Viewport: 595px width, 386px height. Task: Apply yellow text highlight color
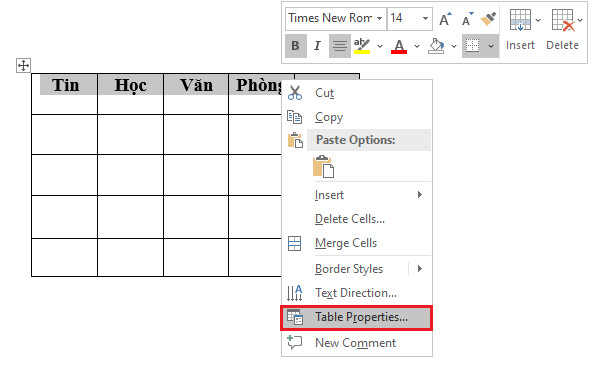coord(362,46)
